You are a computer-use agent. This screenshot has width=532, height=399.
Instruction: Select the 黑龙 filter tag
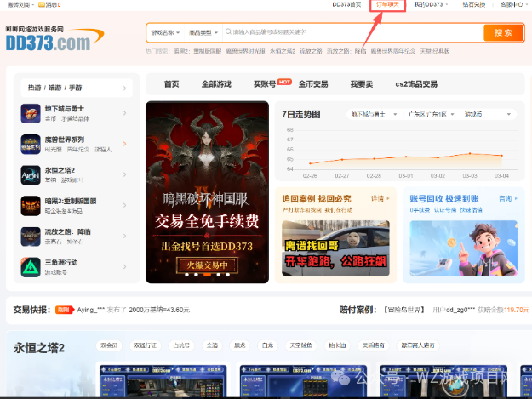tap(239, 345)
